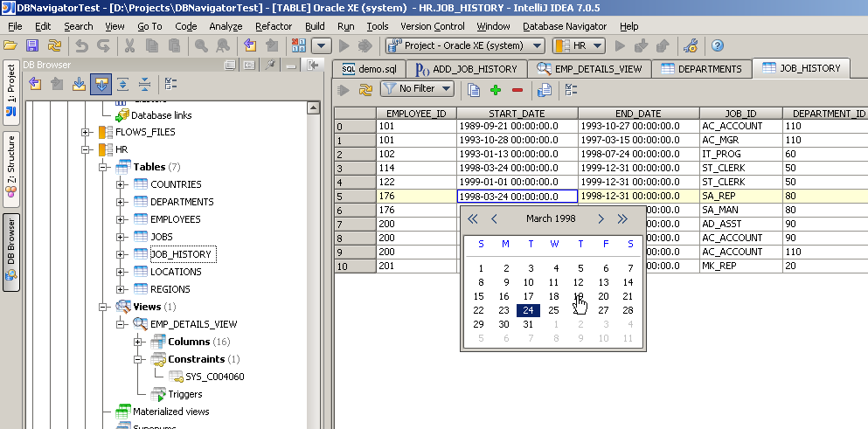This screenshot has height=429, width=868.
Task: Go to the next month in the calendar
Action: point(601,219)
